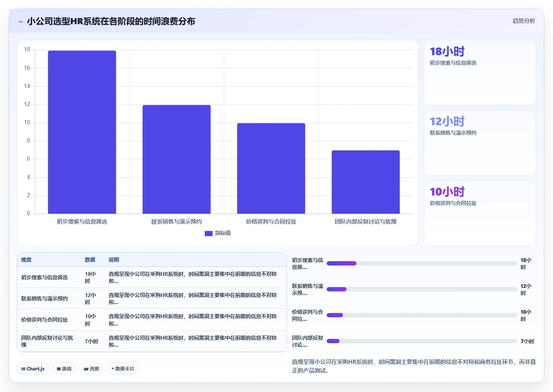Screen dimensions: 553x392
Task: Select the 12小时 data card
Action: click(x=480, y=142)
